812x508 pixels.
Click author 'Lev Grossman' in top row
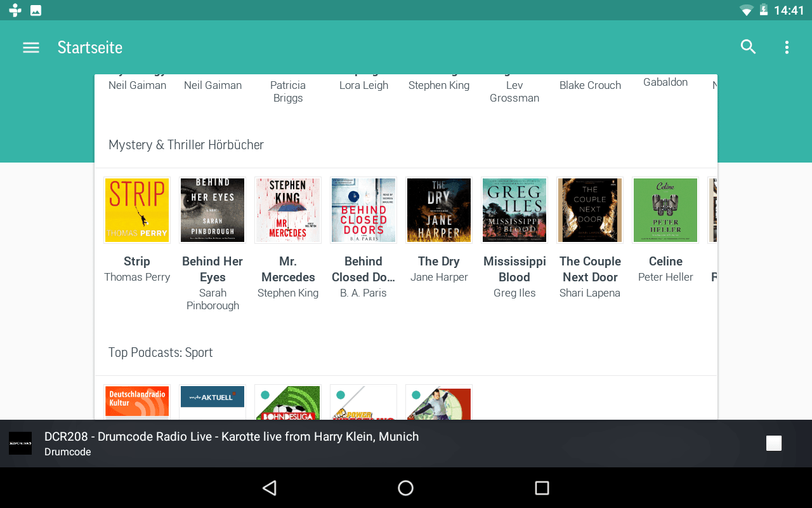[x=514, y=91]
